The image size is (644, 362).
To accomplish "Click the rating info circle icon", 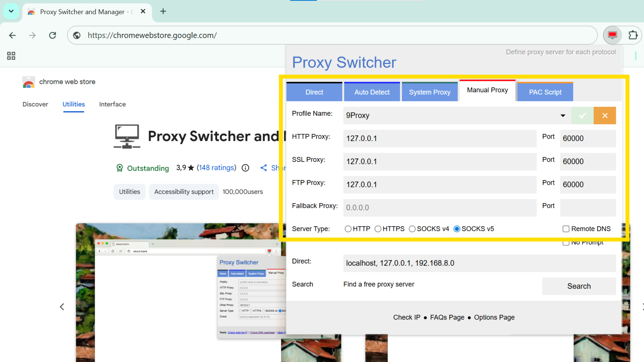I will click(x=246, y=168).
